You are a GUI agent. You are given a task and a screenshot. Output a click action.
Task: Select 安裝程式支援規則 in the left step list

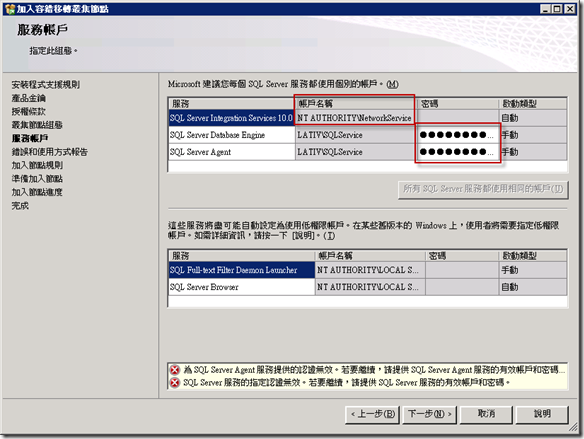(x=45, y=85)
